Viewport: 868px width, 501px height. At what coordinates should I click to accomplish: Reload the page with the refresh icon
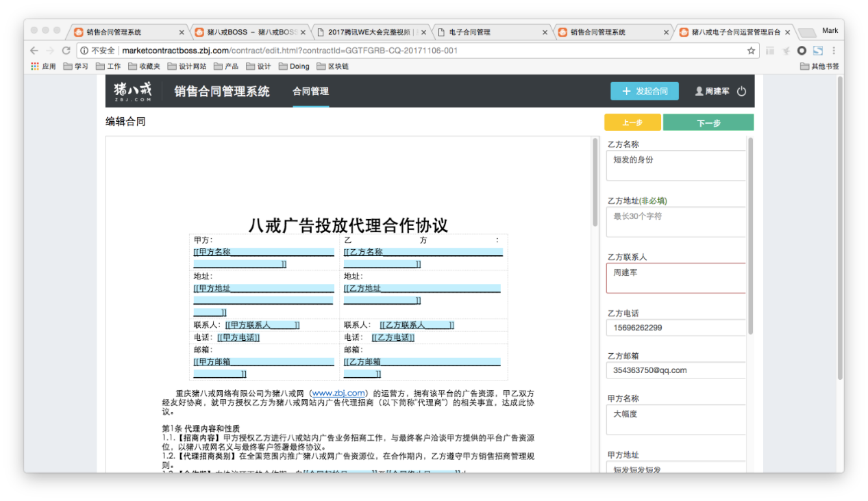(x=66, y=51)
